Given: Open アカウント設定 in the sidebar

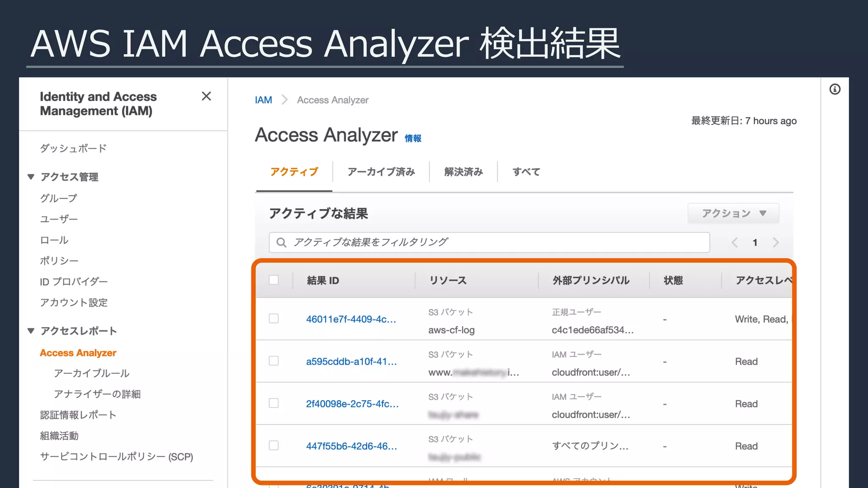Looking at the screenshot, I should pyautogui.click(x=74, y=302).
